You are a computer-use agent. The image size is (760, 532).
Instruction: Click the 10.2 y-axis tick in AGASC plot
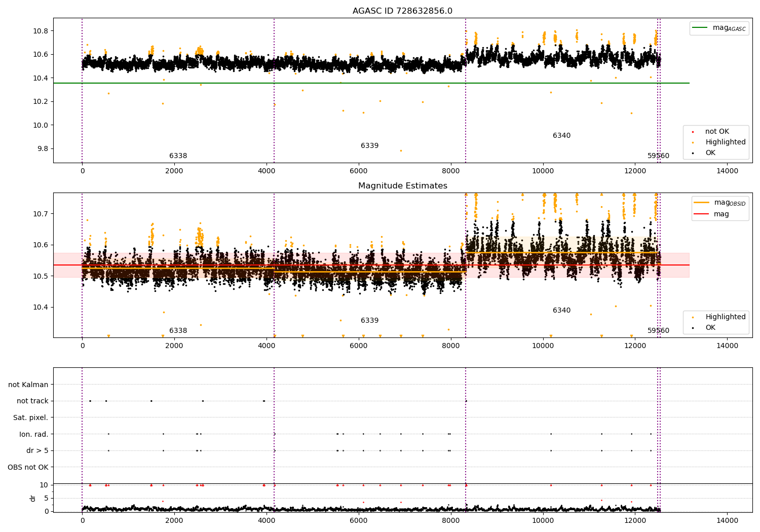(x=41, y=102)
